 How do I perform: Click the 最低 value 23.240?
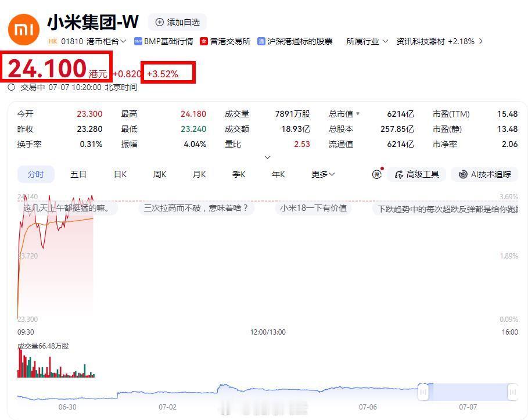193,129
